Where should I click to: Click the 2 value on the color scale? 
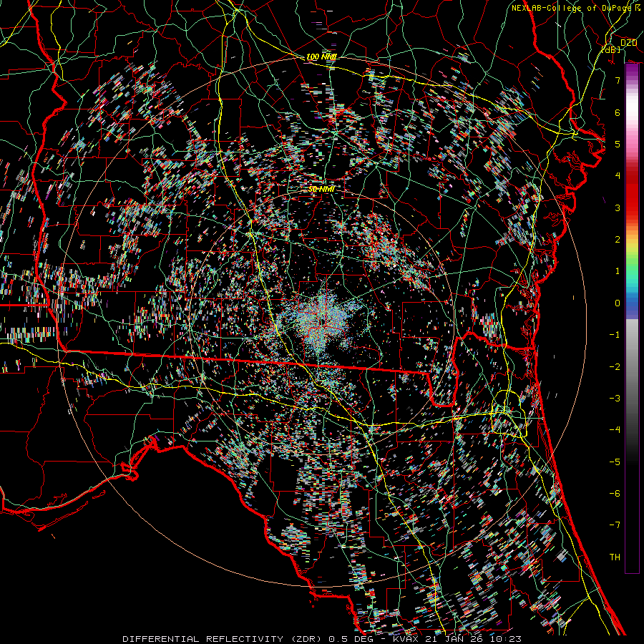[x=618, y=240]
